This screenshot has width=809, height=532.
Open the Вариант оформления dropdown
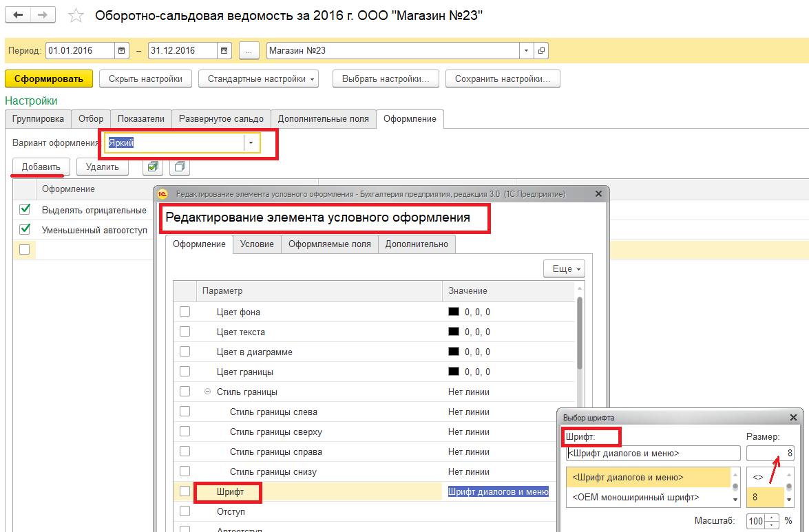[x=251, y=142]
